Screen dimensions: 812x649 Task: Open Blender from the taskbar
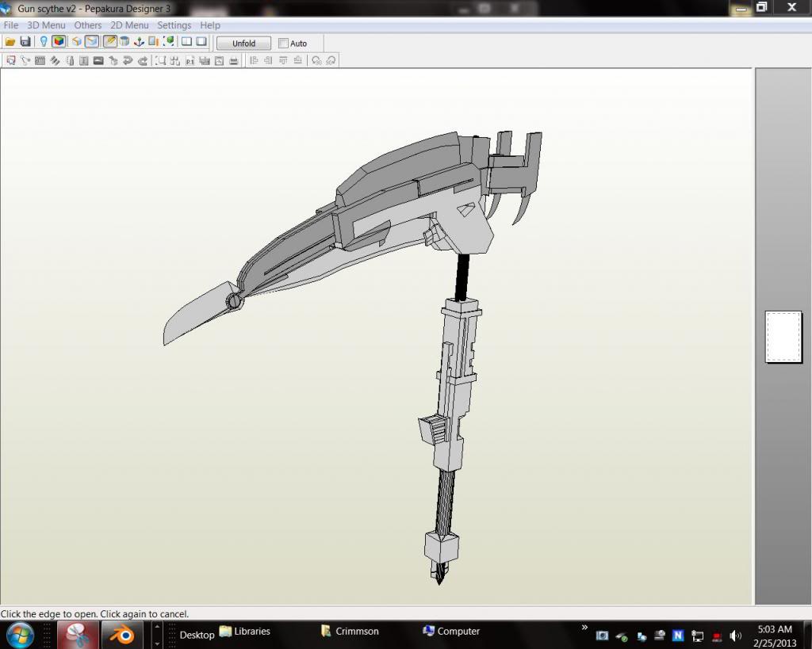pos(123,635)
